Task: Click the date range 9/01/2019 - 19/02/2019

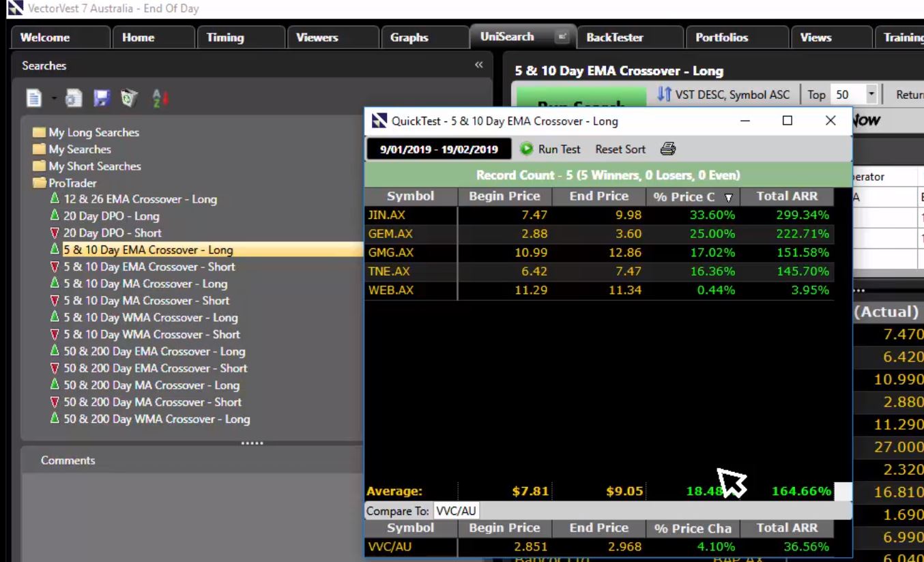Action: point(437,149)
